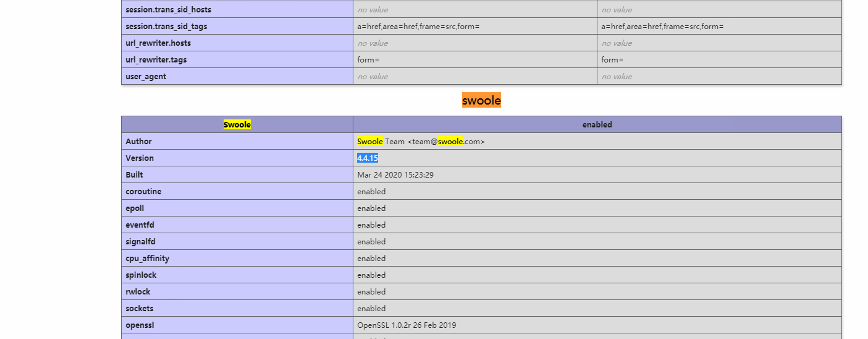Viewport: 868px width, 339px height.
Task: Click the enabled value for spinlock
Action: click(371, 275)
